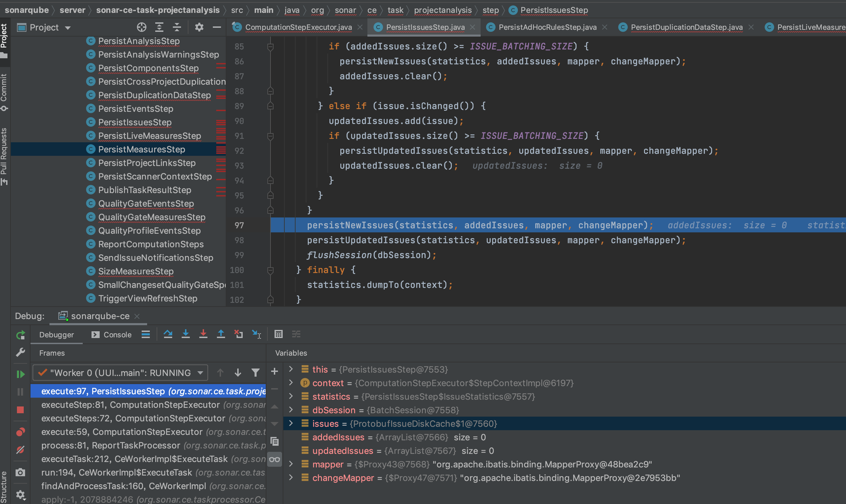The height and width of the screenshot is (504, 846).
Task: Expand the issues variable node
Action: click(x=291, y=423)
